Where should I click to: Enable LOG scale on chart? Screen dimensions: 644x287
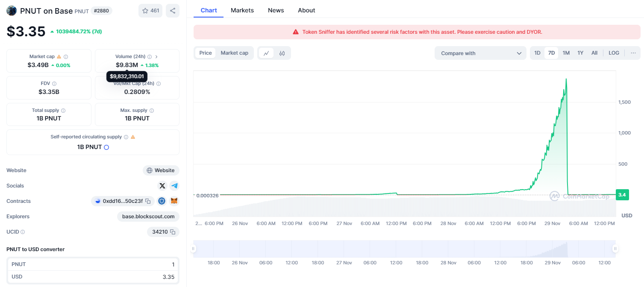tap(614, 53)
